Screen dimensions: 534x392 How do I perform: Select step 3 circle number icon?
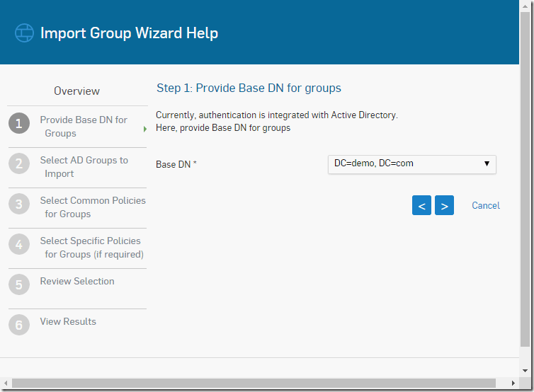[19, 204]
